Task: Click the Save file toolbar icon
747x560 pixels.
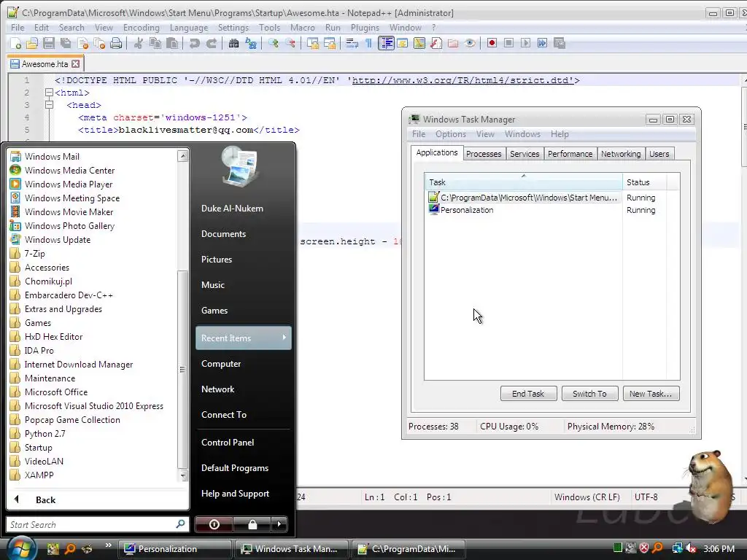Action: 49,43
